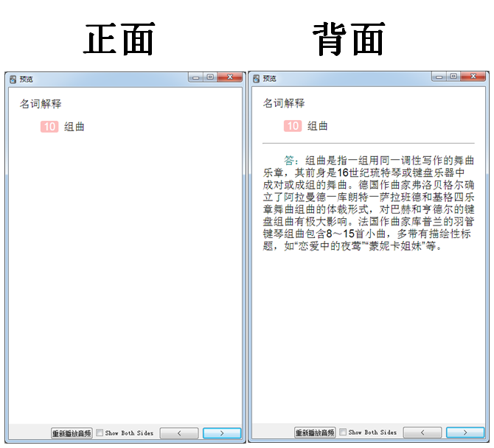The width and height of the screenshot is (494, 448).
Task: Maximize the left preview window
Action: click(210, 77)
